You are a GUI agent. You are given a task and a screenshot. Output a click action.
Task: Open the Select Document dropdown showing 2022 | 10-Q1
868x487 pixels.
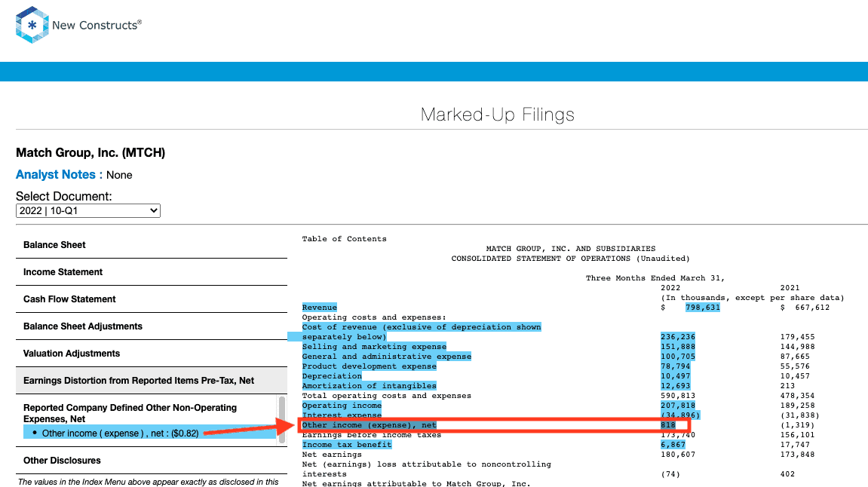tap(88, 211)
